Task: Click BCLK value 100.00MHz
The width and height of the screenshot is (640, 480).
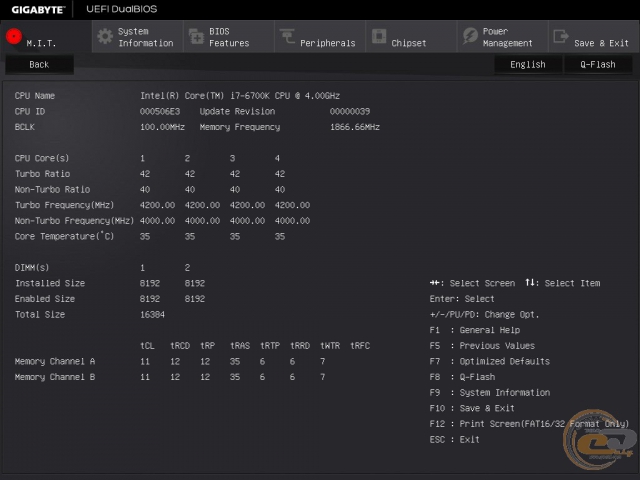Action: 162,127
